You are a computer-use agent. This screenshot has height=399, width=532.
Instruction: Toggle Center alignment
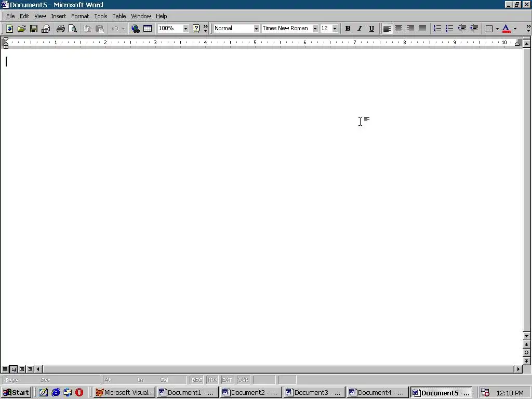tap(398, 29)
